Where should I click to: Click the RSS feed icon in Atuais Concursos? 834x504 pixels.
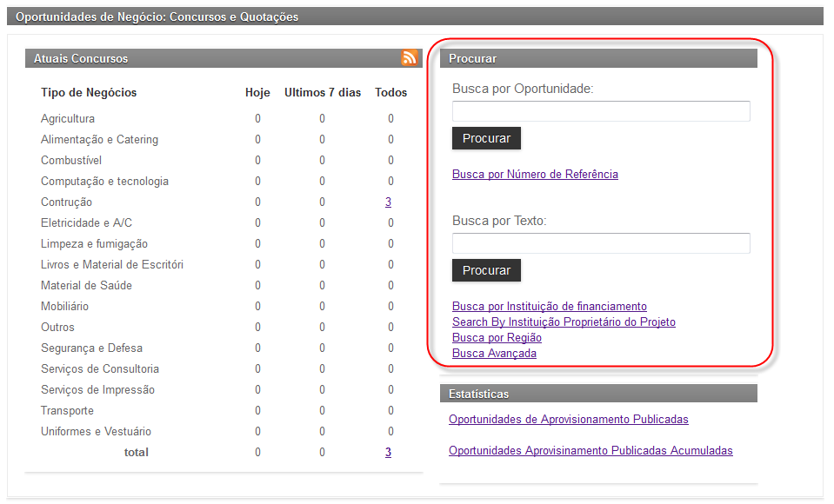(410, 58)
